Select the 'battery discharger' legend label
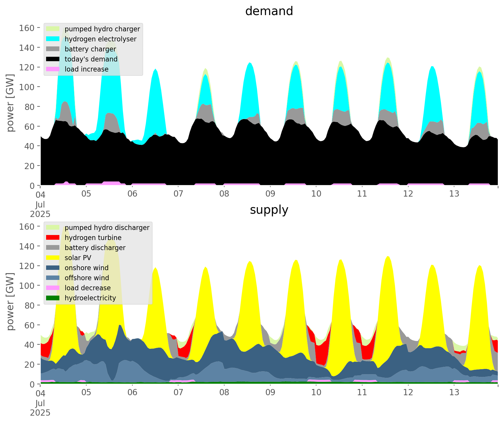Screen dimensions: 504x423 click(95, 248)
